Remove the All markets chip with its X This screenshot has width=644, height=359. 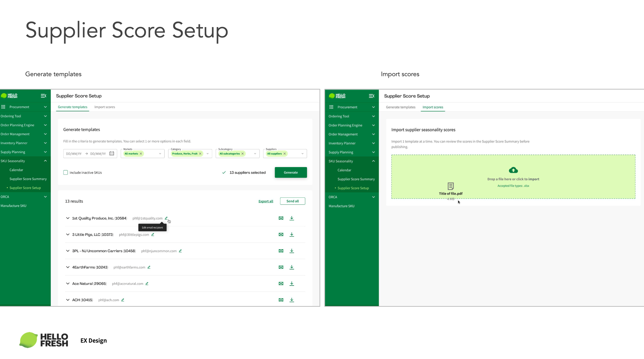pos(141,154)
